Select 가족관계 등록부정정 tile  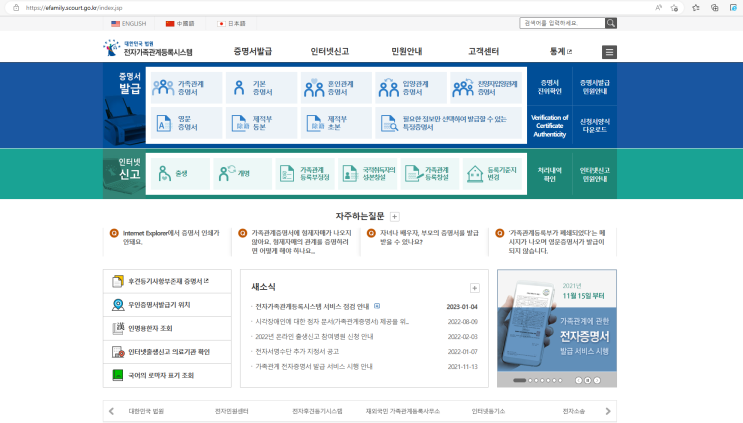pos(305,174)
